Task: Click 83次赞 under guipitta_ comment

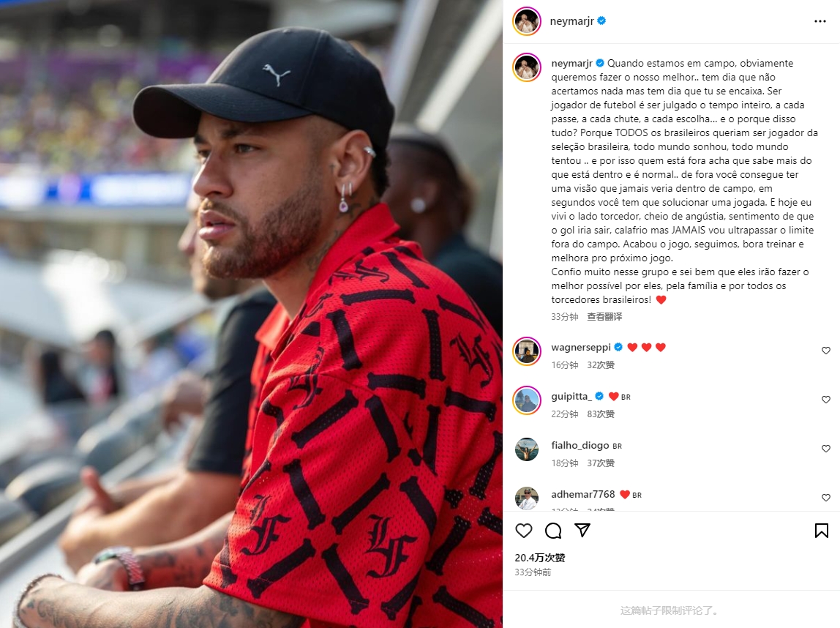Action: (601, 414)
